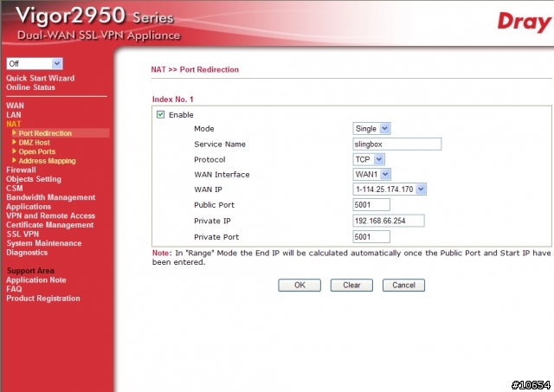Open Certificate Management in sidebar
Image resolution: width=554 pixels, height=392 pixels.
pos(50,225)
